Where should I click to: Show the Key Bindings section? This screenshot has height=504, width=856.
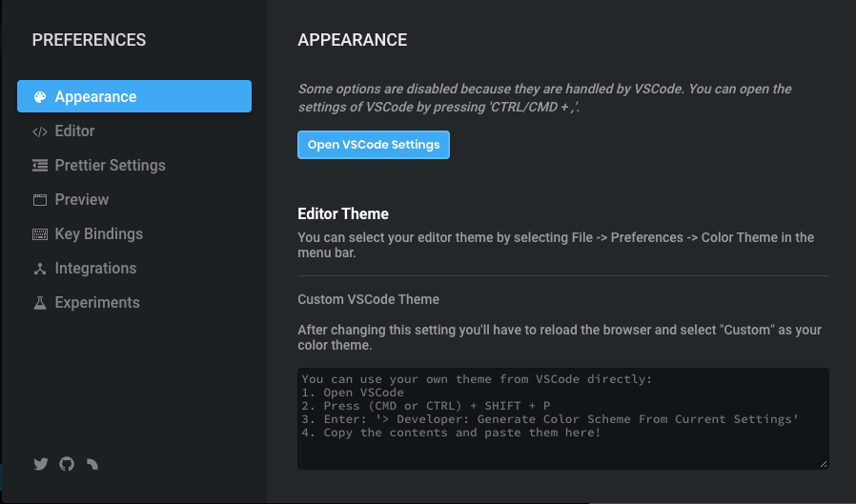point(98,234)
